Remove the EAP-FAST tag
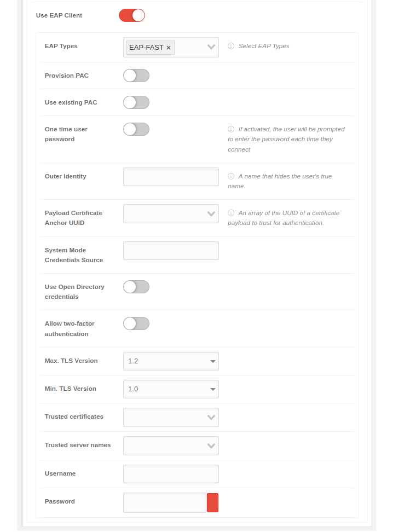This screenshot has height=532, width=393. (169, 48)
